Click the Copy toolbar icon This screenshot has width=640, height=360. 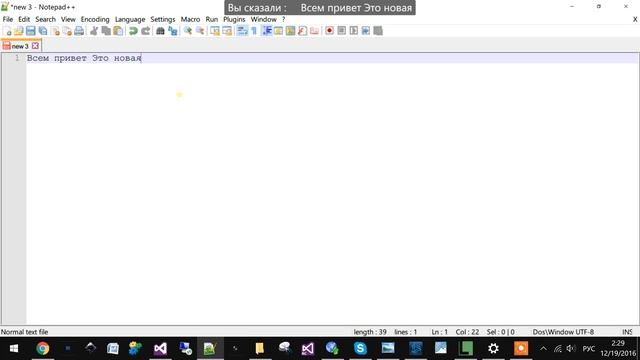coord(106,31)
